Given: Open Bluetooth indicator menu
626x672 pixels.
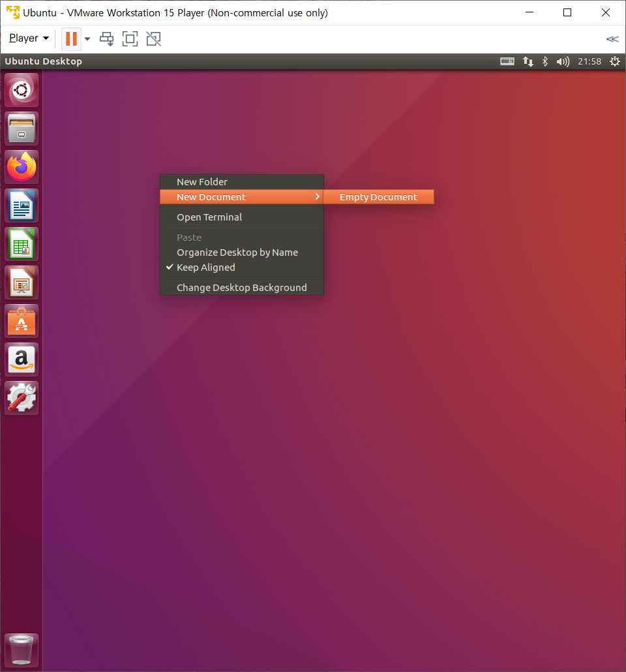Looking at the screenshot, I should [x=545, y=61].
